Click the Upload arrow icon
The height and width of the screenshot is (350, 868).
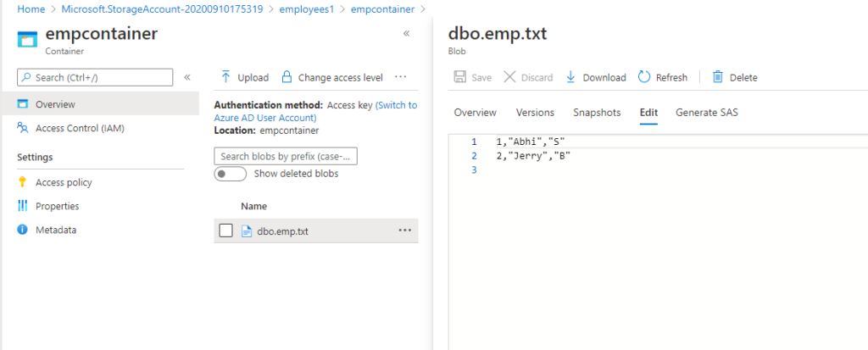coord(225,77)
